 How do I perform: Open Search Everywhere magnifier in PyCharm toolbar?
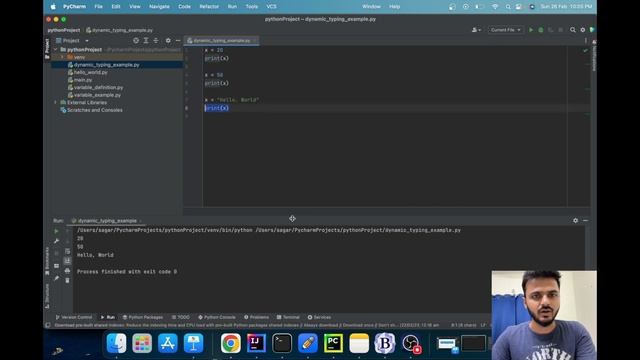[x=573, y=30]
